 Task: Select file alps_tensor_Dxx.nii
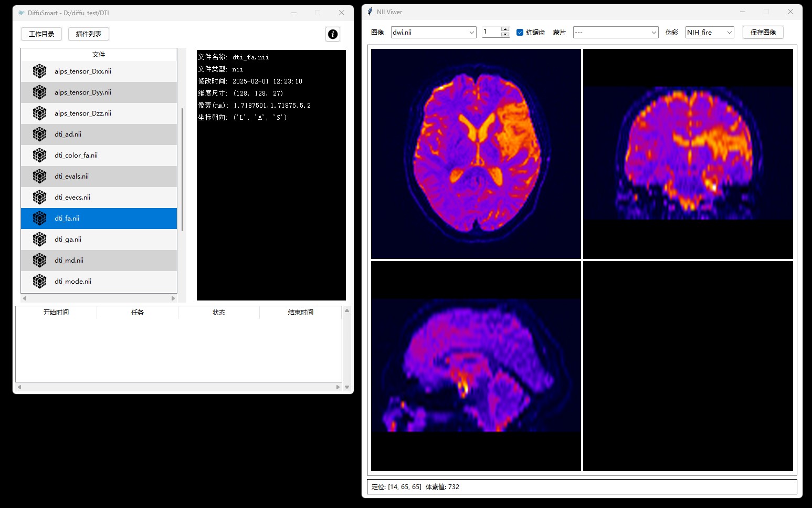pos(99,71)
